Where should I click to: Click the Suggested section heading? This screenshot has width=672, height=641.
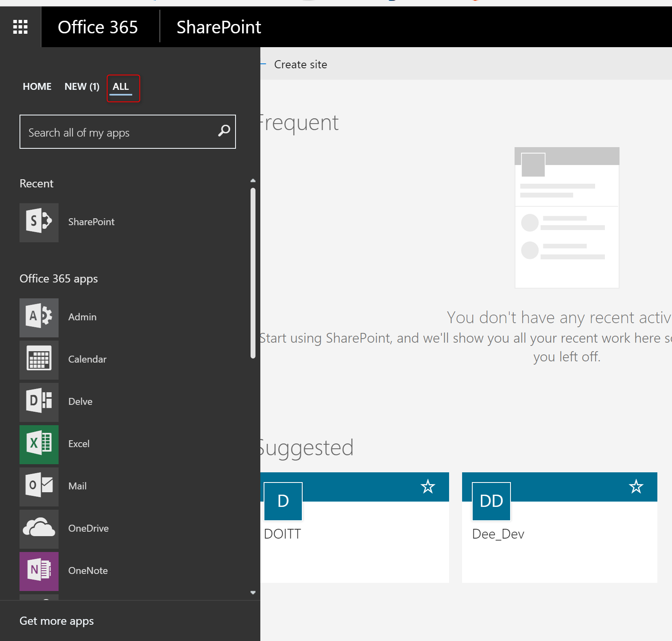pyautogui.click(x=307, y=448)
